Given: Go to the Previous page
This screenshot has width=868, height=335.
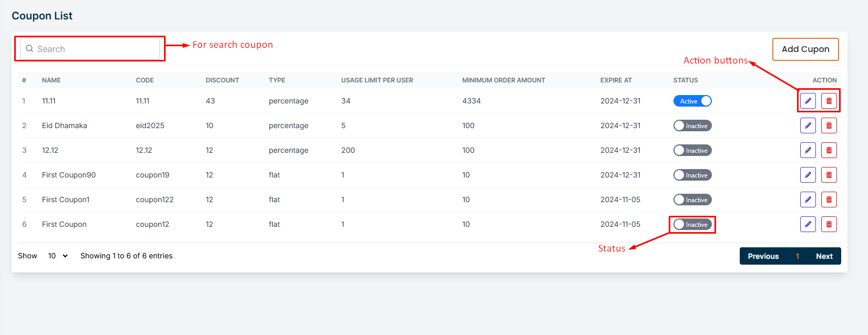Looking at the screenshot, I should click(x=763, y=256).
